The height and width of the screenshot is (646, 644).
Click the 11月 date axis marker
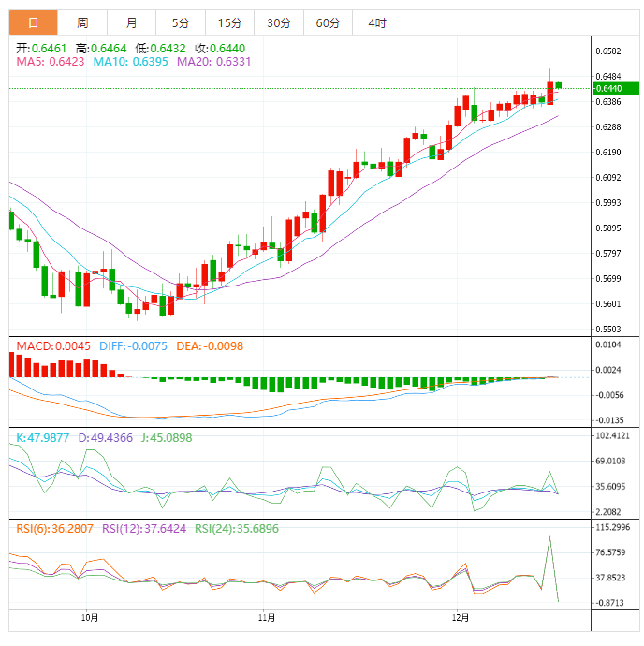267,617
